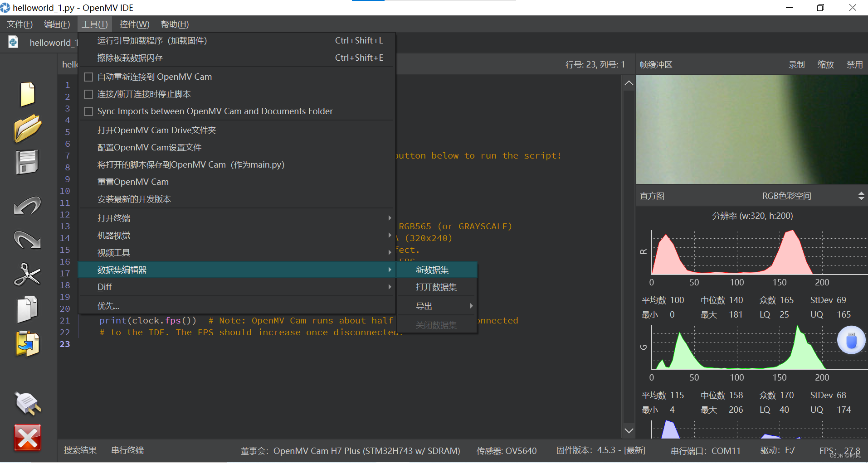Click the 传感器: OV5640 status text

click(x=506, y=451)
